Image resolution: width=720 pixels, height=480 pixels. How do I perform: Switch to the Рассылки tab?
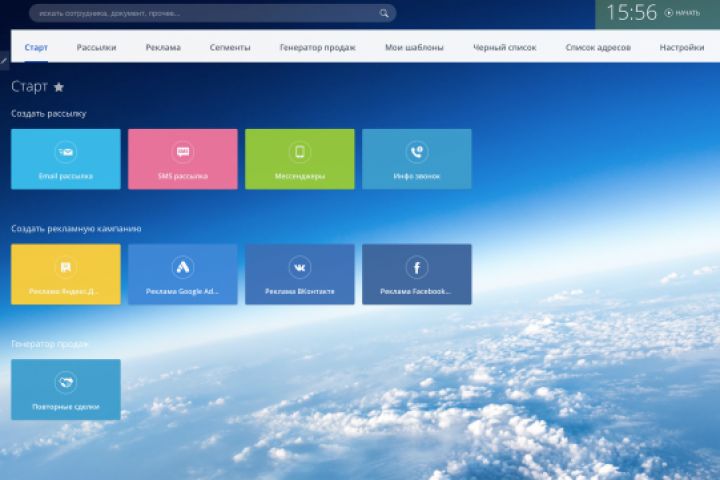(x=96, y=47)
